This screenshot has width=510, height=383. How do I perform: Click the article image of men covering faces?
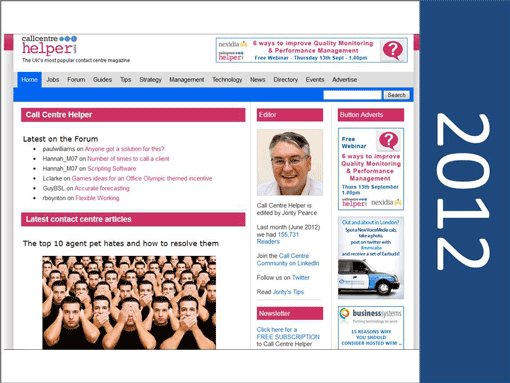coord(129,303)
